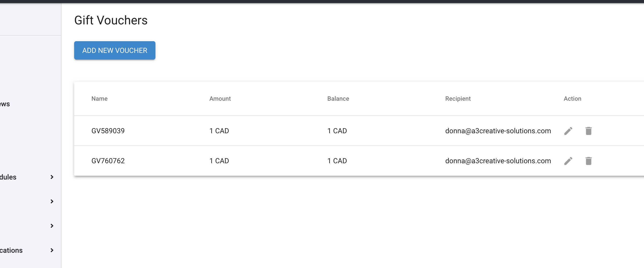Open the sidebar menu label 'cations'

[x=11, y=250]
